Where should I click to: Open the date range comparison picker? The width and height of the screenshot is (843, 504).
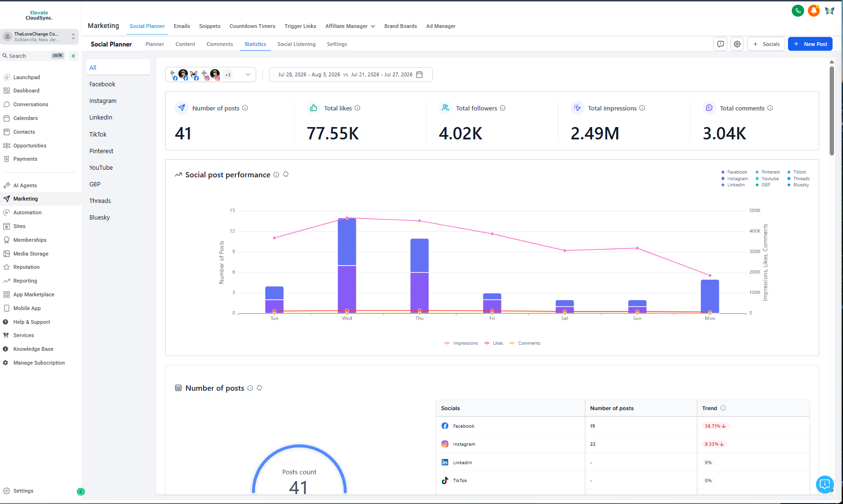click(351, 74)
